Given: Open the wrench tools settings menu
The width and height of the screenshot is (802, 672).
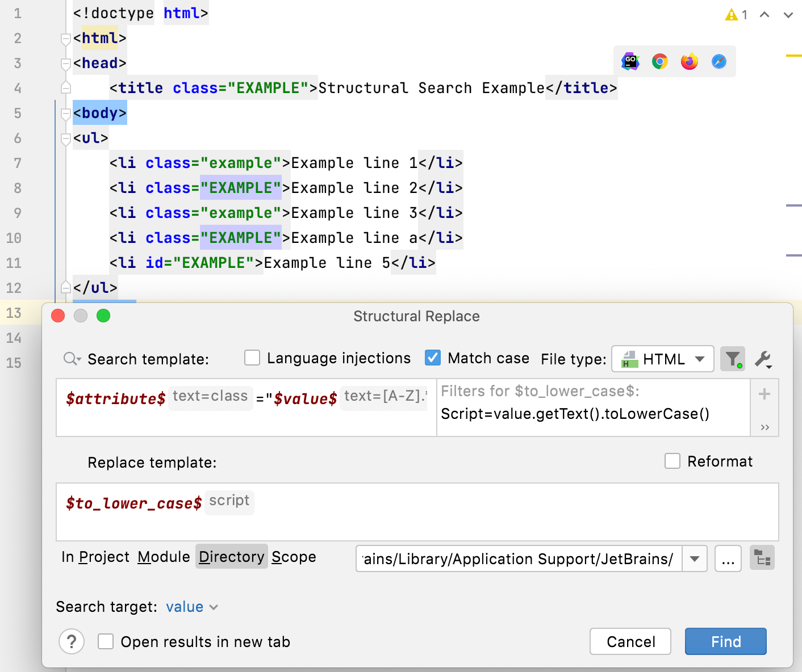Looking at the screenshot, I should point(763,359).
